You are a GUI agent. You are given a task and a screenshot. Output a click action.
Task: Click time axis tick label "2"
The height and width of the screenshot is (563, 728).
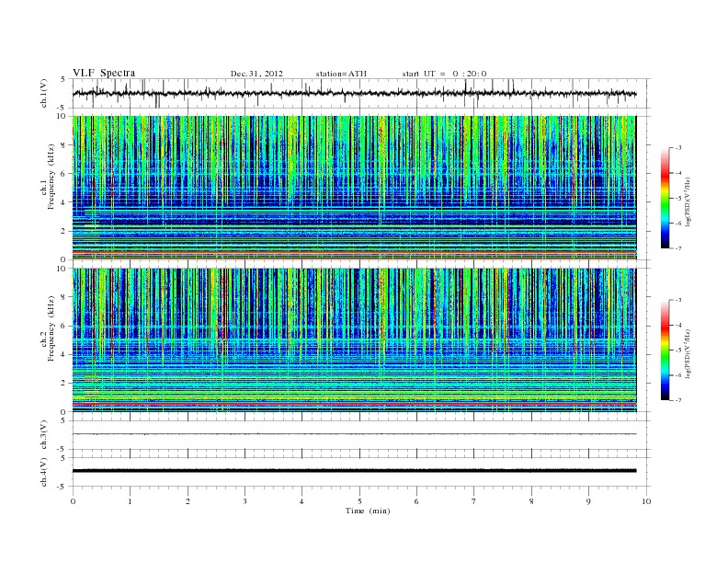pyautogui.click(x=188, y=501)
